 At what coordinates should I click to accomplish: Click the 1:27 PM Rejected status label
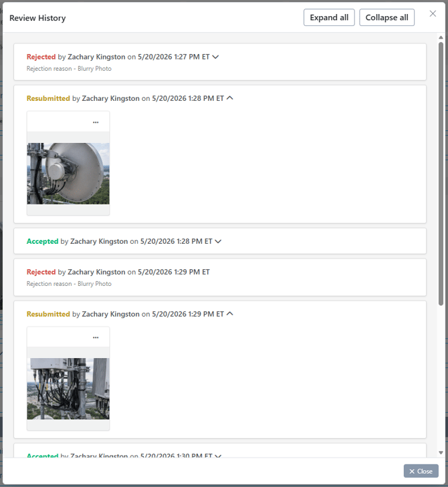click(x=41, y=57)
